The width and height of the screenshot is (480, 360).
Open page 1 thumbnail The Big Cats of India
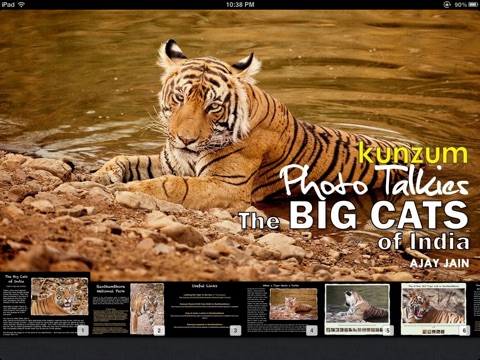(45, 305)
